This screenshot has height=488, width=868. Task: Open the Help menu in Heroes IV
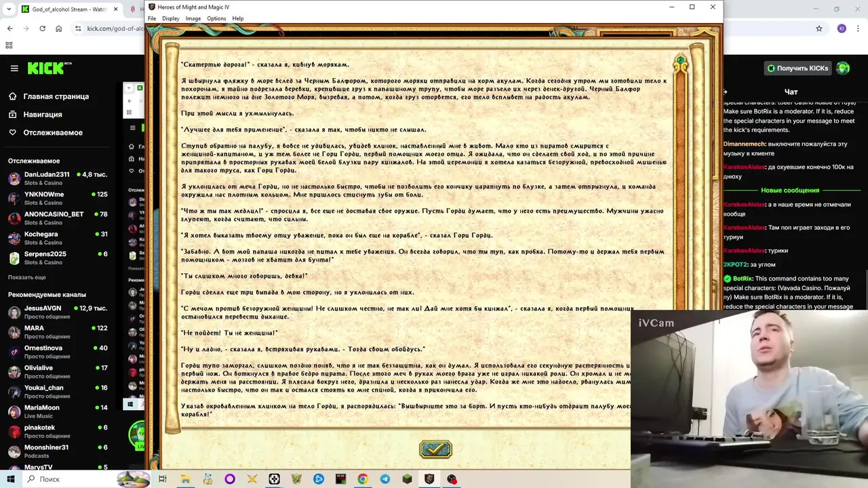point(238,18)
